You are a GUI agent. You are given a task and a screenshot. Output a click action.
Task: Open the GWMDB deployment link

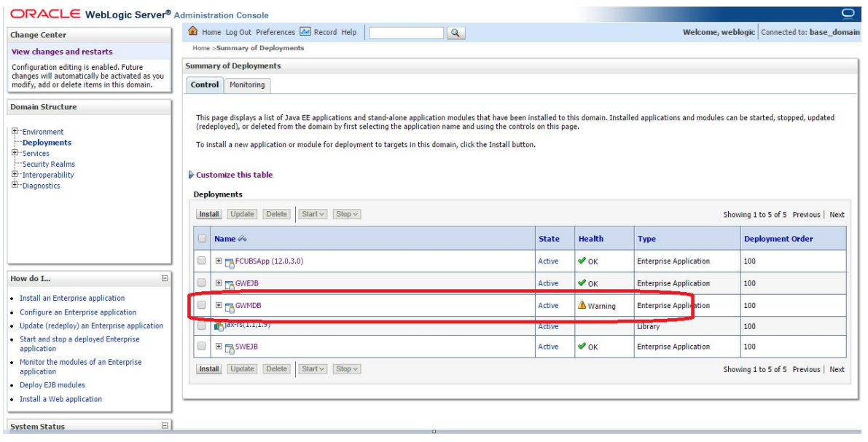tap(248, 305)
